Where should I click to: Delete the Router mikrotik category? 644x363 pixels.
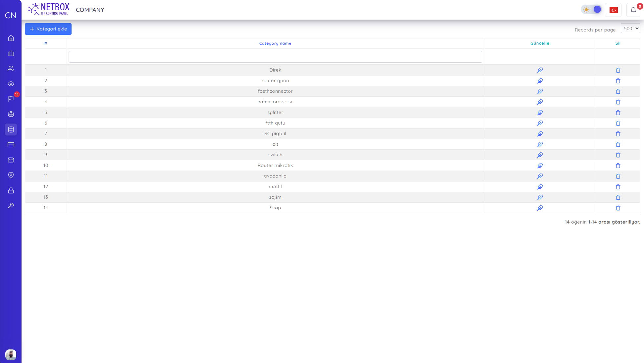(x=618, y=166)
